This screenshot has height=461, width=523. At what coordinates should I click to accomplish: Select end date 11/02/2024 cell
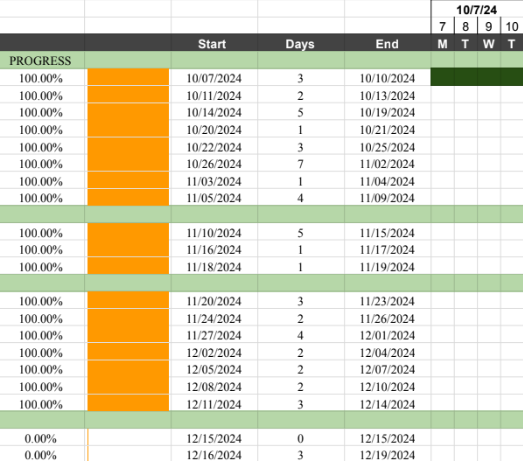(x=387, y=164)
